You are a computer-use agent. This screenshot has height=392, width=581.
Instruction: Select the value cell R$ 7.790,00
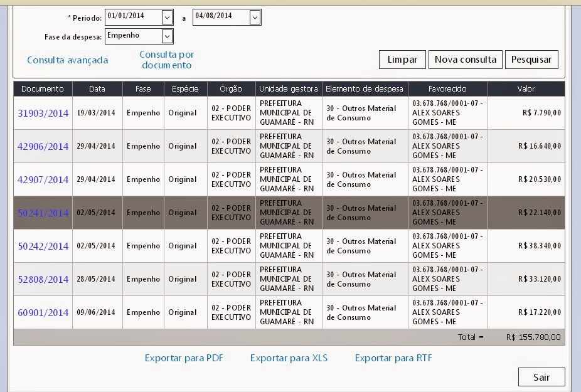(x=526, y=113)
